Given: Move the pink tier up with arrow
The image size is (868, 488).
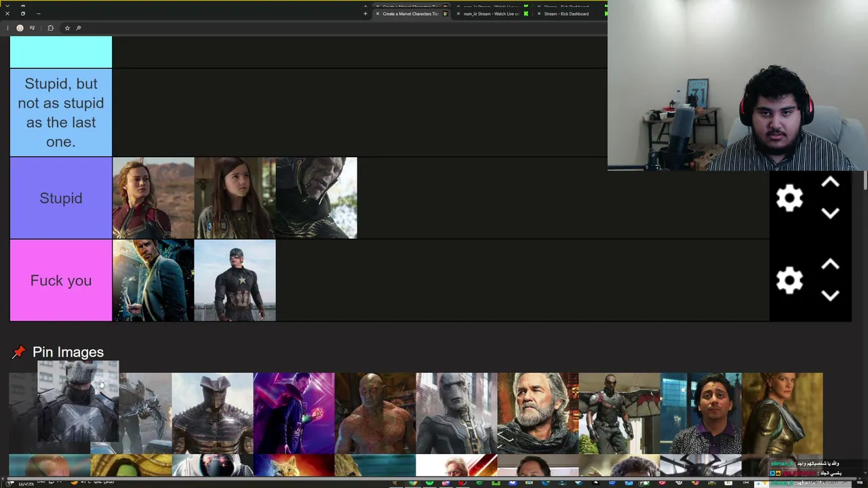Looking at the screenshot, I should [x=830, y=265].
